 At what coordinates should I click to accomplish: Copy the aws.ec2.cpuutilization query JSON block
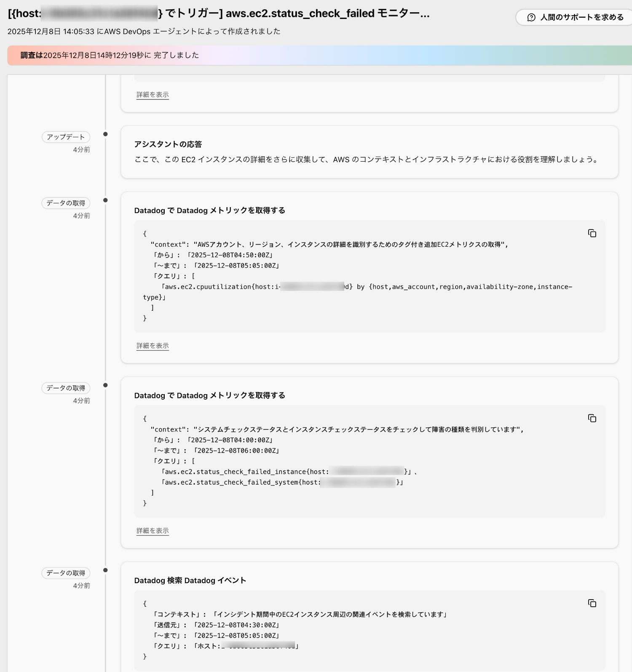(x=592, y=233)
